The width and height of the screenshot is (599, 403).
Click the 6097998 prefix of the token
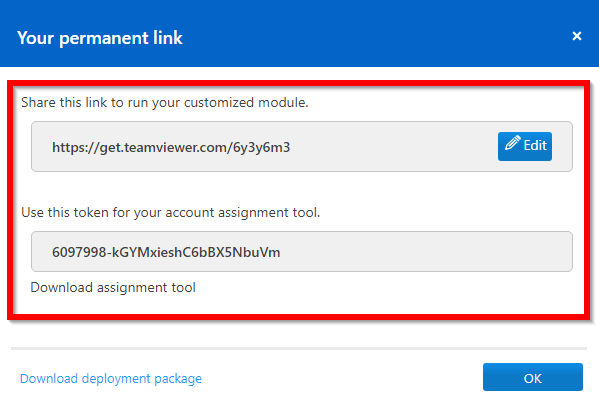pos(79,252)
